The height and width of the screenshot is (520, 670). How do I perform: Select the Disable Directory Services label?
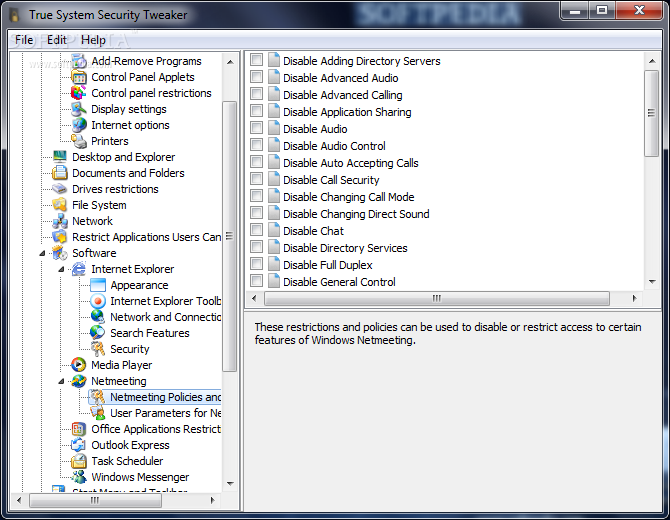(345, 248)
